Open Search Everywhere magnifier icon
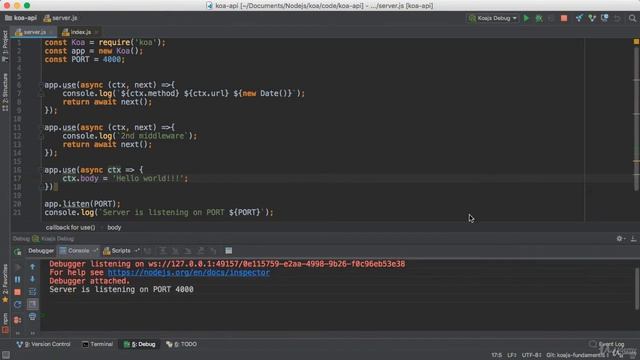640x360 pixels. [632, 18]
